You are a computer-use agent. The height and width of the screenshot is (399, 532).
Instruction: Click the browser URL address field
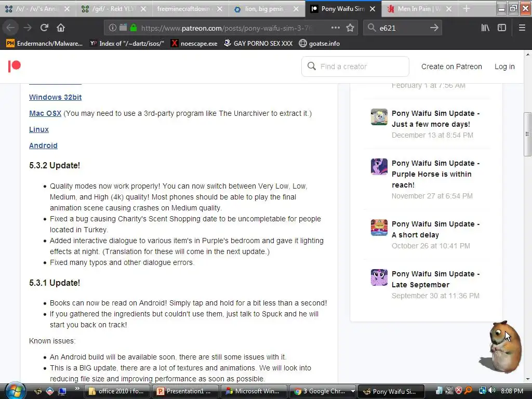[225, 28]
